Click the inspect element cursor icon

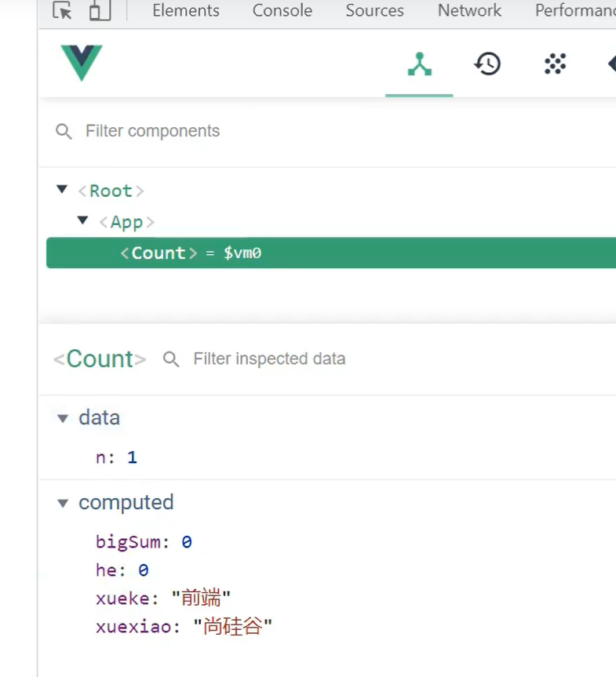[x=62, y=10]
